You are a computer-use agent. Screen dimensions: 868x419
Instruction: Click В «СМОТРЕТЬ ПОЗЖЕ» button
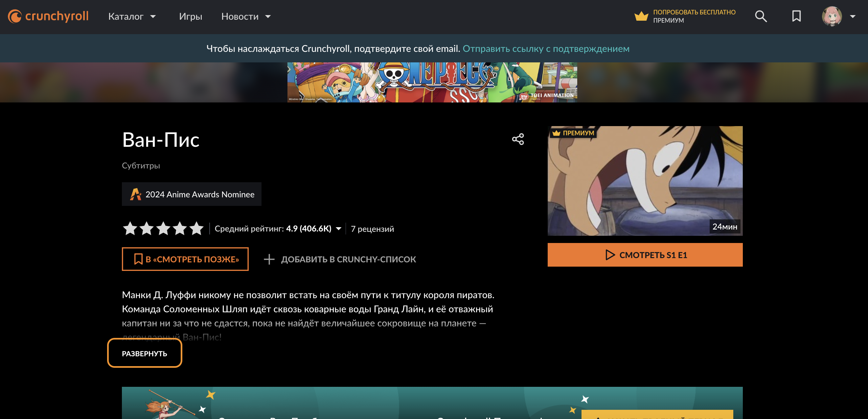coord(185,259)
